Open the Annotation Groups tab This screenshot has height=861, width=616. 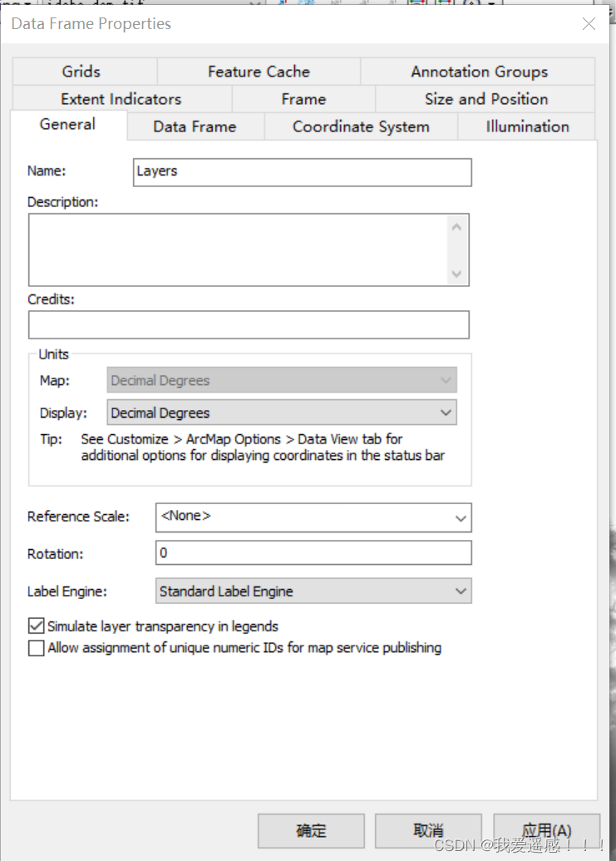coord(479,72)
